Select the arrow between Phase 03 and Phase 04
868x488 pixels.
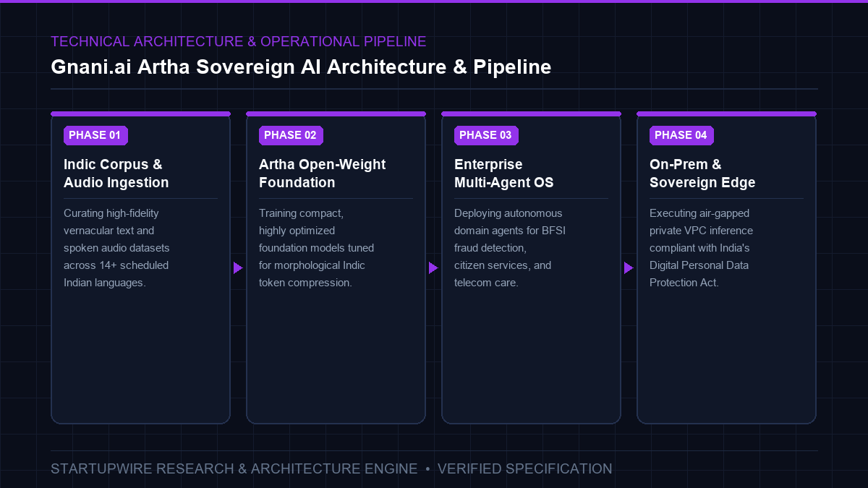[629, 268]
